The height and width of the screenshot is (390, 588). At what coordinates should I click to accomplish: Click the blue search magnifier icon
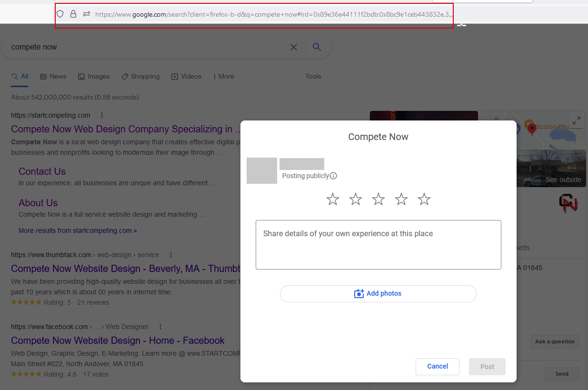coord(317,47)
